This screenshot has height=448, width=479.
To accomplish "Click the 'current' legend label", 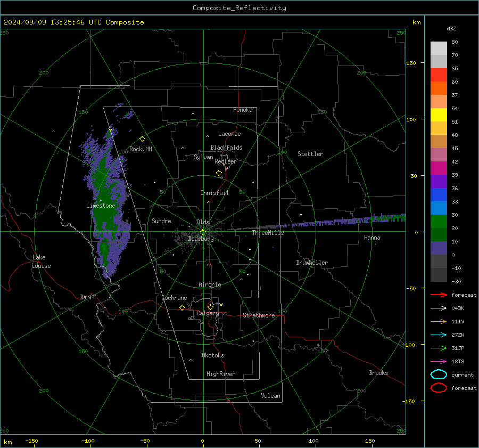I will point(463,375).
